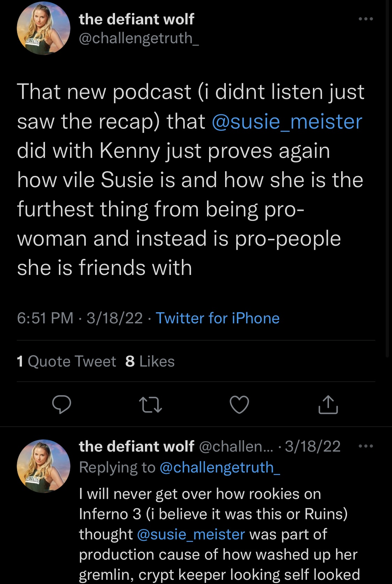Open reply tweet author's profile picture
Viewport: 392px width, 584px height.
(x=44, y=466)
